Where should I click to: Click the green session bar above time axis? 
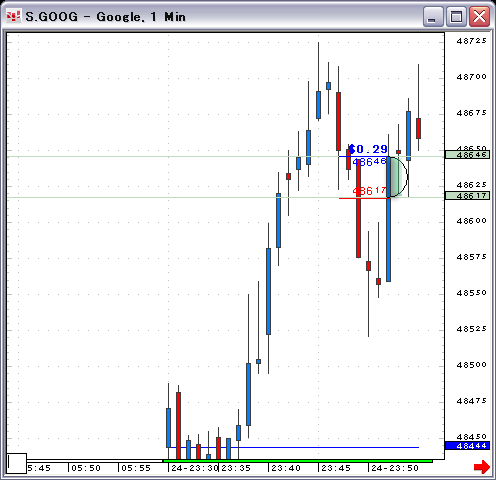[x=298, y=461]
